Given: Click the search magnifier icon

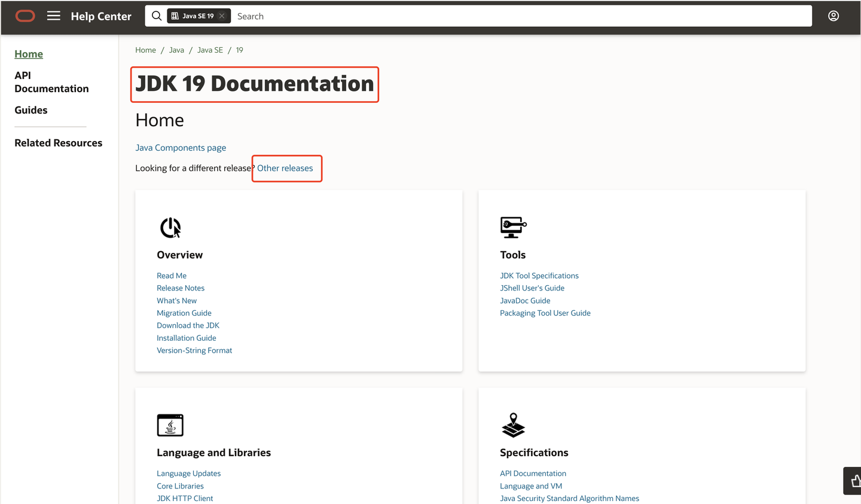Looking at the screenshot, I should 157,16.
